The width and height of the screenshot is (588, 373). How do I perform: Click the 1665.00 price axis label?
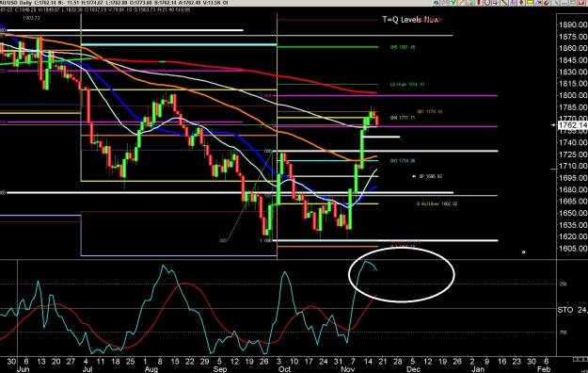click(573, 202)
